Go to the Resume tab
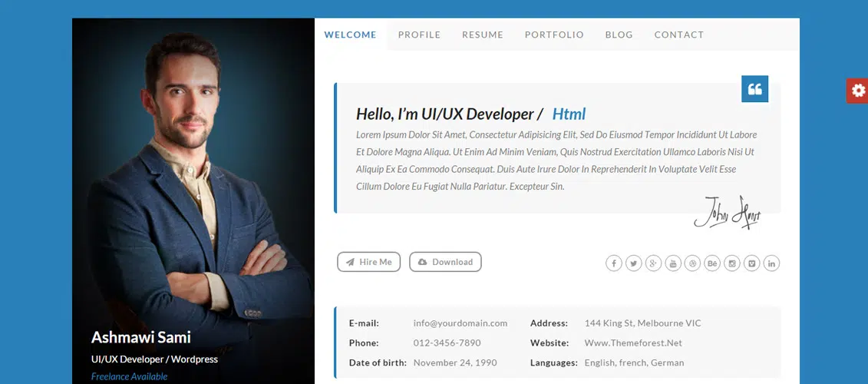868x384 pixels. [x=483, y=35]
